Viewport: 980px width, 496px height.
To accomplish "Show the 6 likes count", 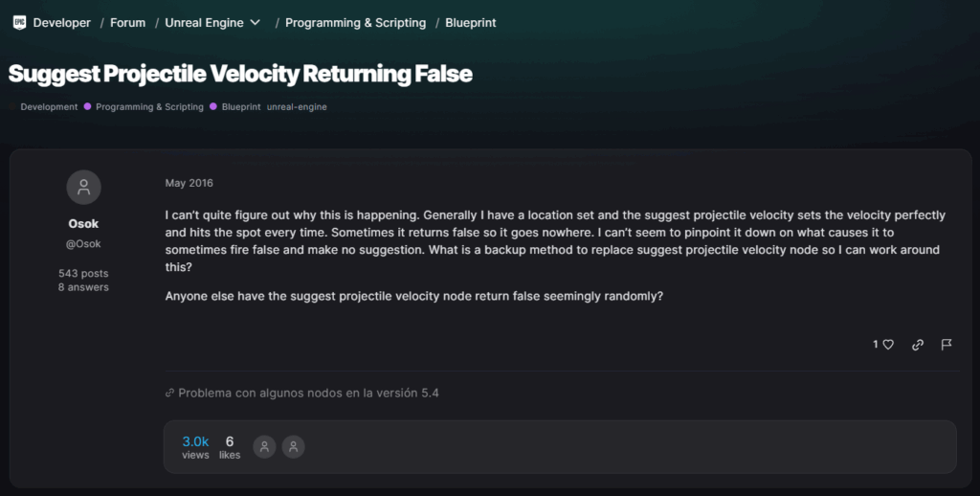I will point(230,447).
